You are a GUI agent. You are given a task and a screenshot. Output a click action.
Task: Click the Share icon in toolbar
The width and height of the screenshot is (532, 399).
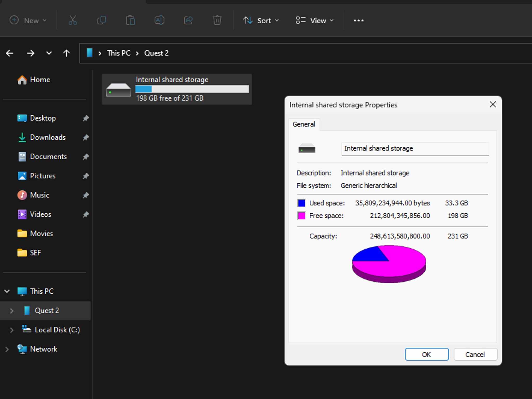pos(188,20)
